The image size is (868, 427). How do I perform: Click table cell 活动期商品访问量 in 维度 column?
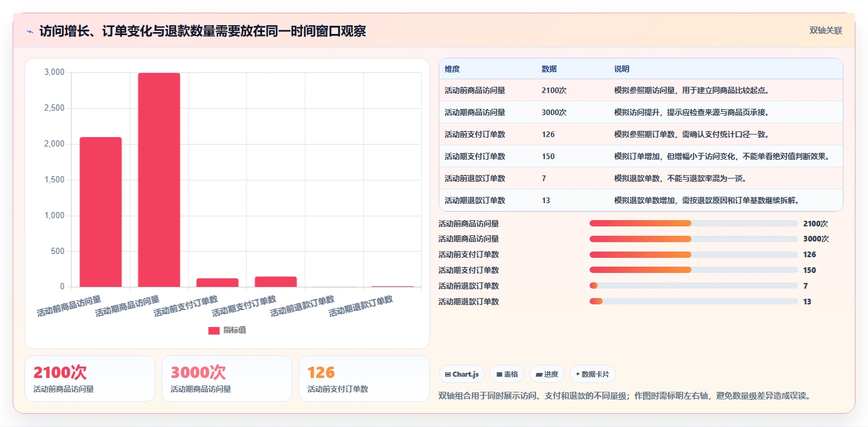[x=475, y=113]
